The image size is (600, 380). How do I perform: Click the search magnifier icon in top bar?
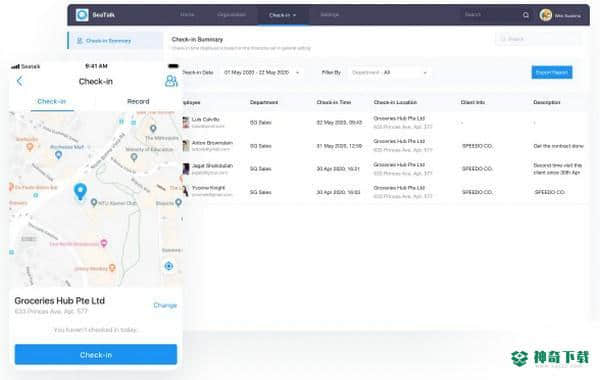526,15
